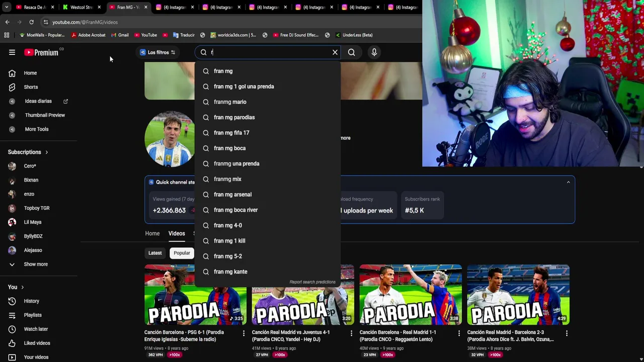Open Gmail bookmark
This screenshot has height=362, width=644.
[119, 35]
